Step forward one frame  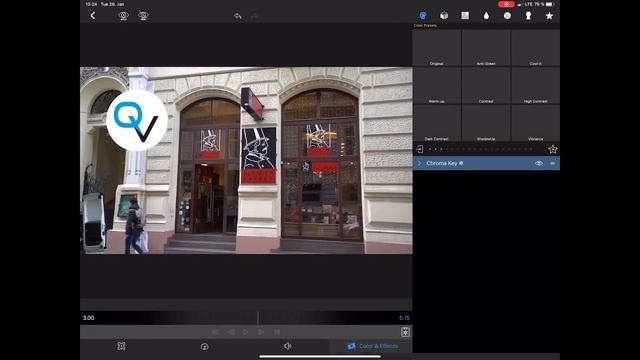261,332
